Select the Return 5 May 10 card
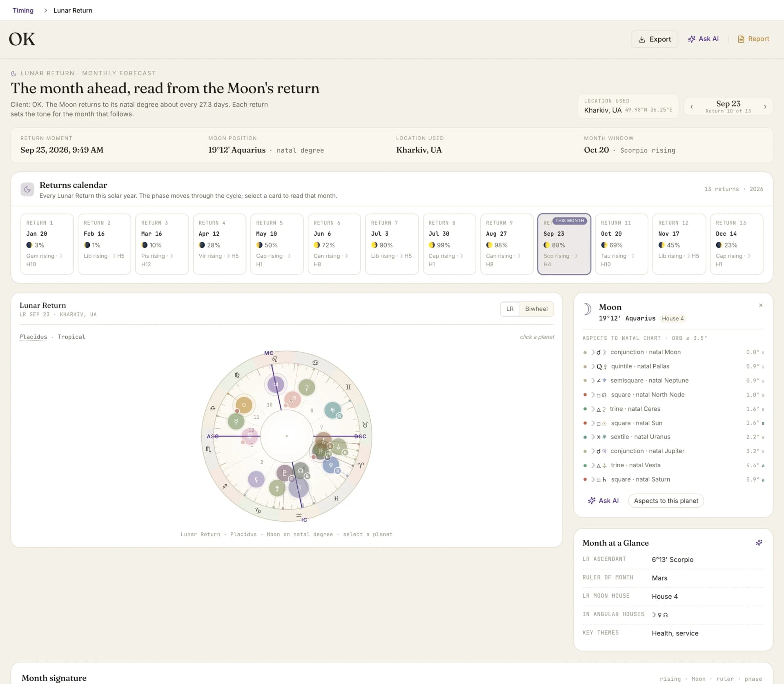Viewport: 784px width, 684px height. (277, 244)
